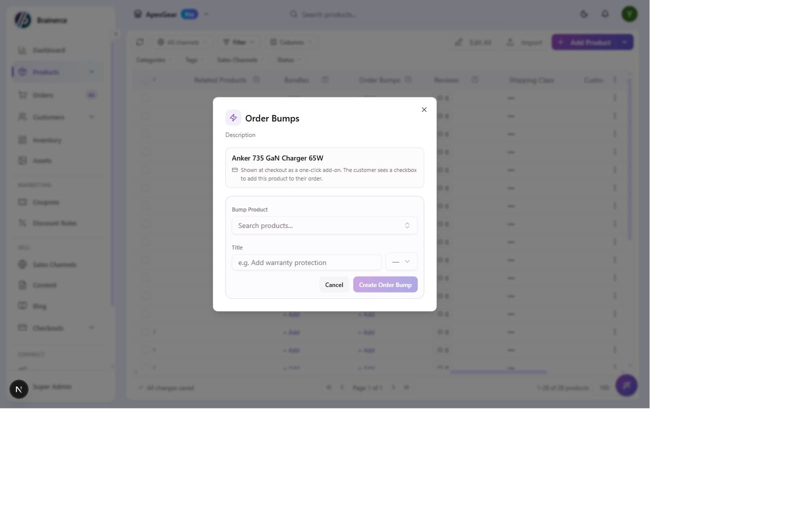Viewport: 812px width, 510px height.
Task: Toggle dark mode with the moon icon
Action: pyautogui.click(x=584, y=14)
